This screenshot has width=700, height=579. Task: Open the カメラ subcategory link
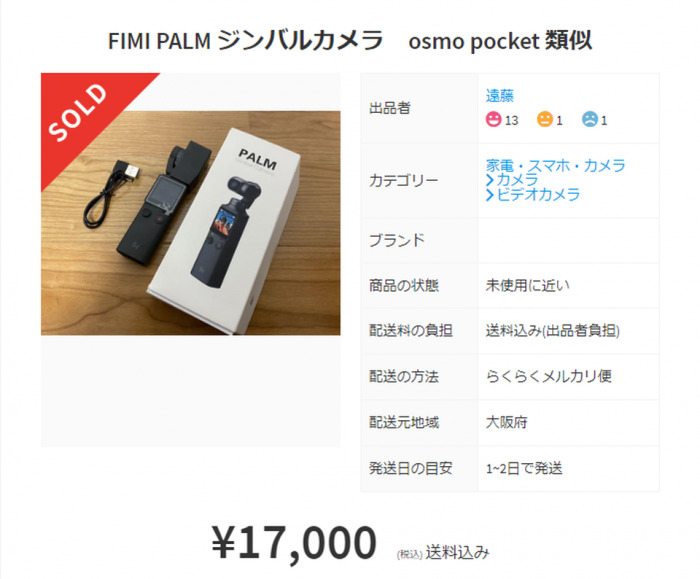517,180
